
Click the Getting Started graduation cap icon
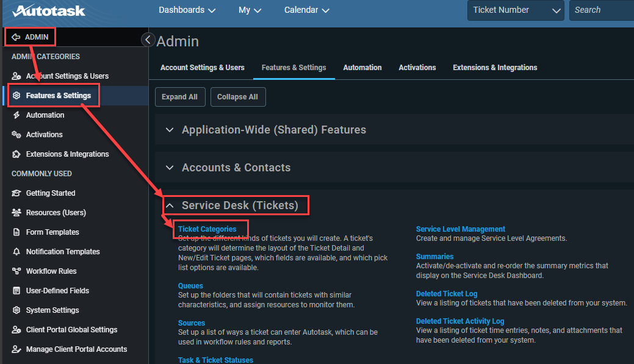(16, 193)
